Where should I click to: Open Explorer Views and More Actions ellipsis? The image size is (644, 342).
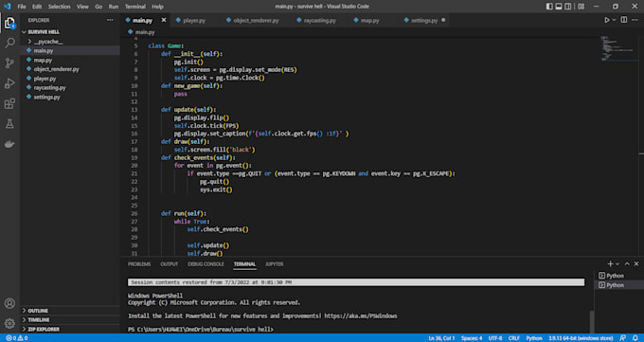[x=110, y=20]
